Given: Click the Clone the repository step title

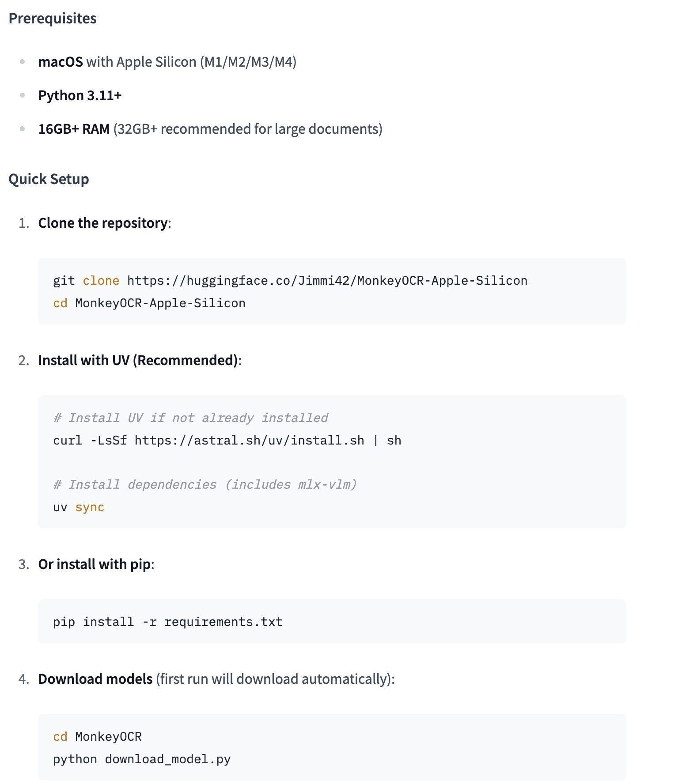Looking at the screenshot, I should click(x=103, y=223).
